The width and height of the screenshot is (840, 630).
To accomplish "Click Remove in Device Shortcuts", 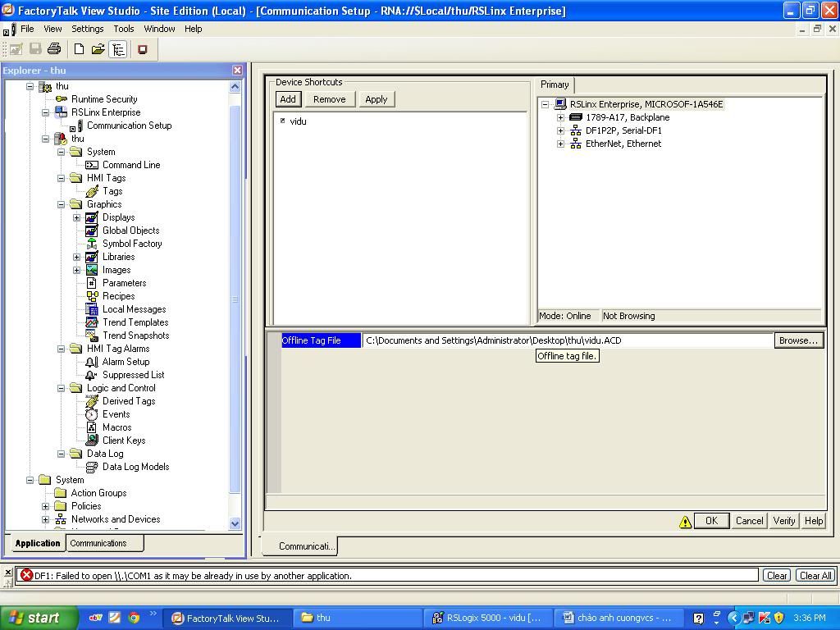I will point(330,99).
